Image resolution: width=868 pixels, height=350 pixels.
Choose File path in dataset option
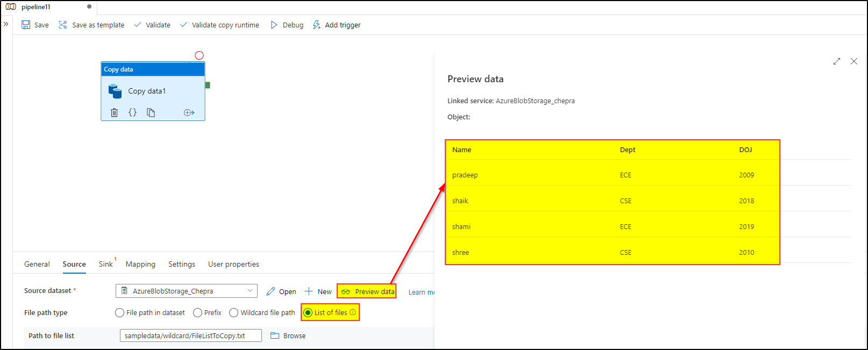pos(118,312)
